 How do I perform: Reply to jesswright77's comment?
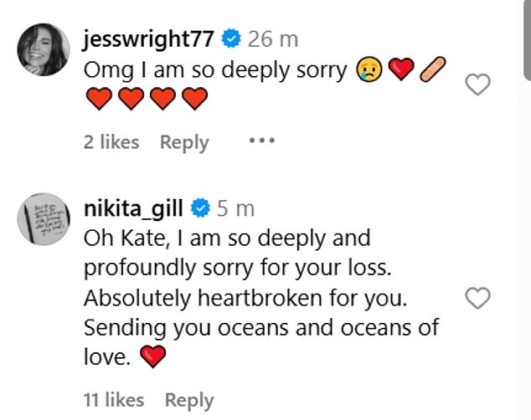point(184,142)
